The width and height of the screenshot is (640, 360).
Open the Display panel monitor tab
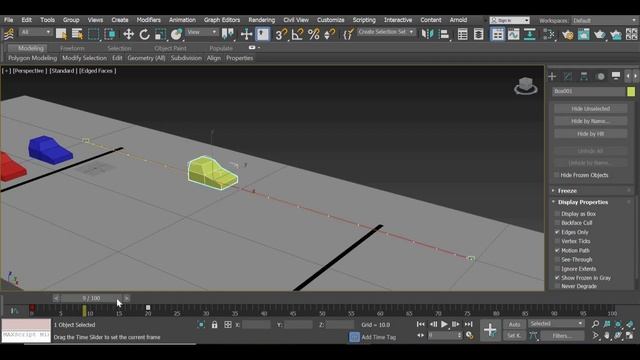point(616,76)
